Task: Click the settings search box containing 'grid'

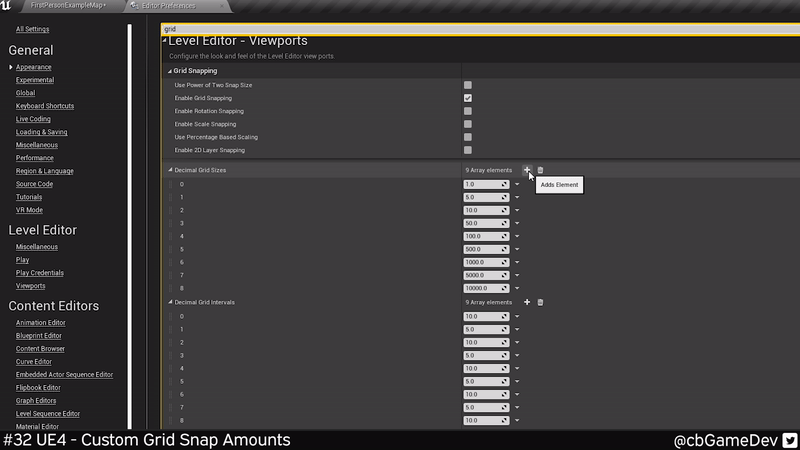Action: coord(480,30)
